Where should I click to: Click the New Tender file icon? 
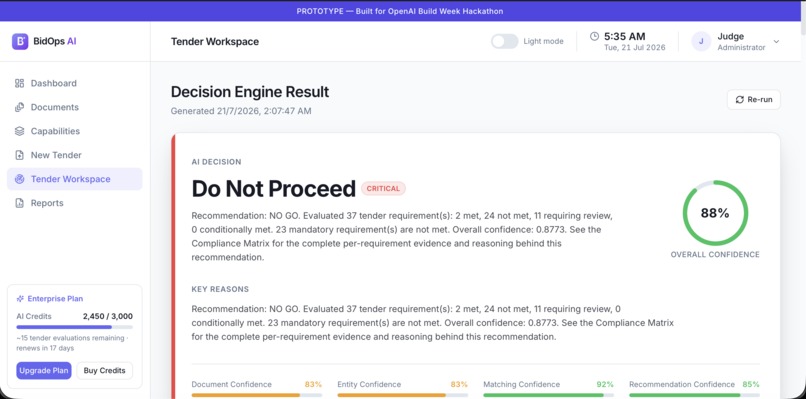(20, 155)
